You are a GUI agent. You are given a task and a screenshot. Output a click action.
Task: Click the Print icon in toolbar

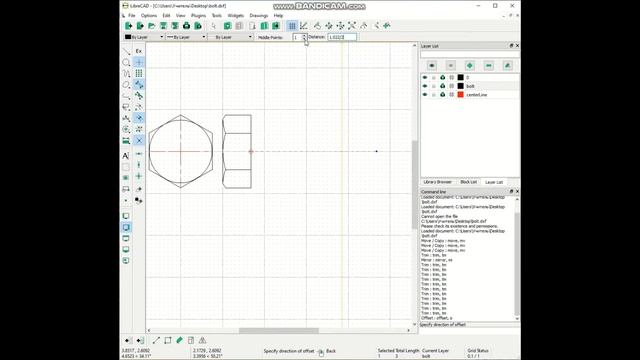[x=186, y=26]
